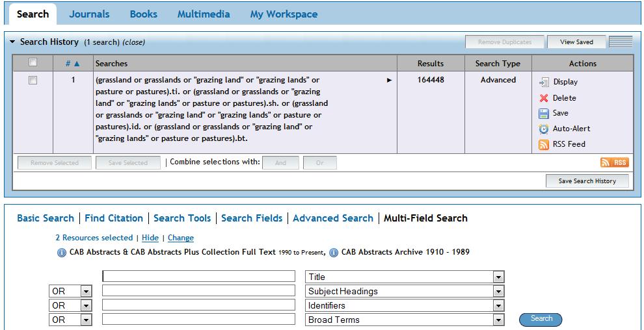Click the And combine button
Viewport: 644px width, 330px height.
pos(280,163)
